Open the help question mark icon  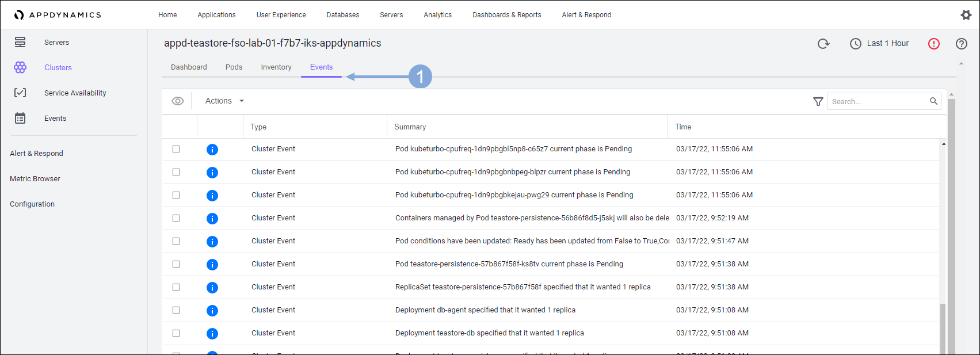pos(961,44)
